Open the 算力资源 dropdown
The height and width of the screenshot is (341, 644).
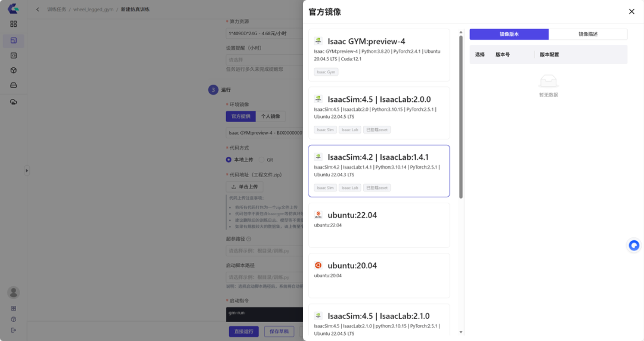[x=265, y=33]
